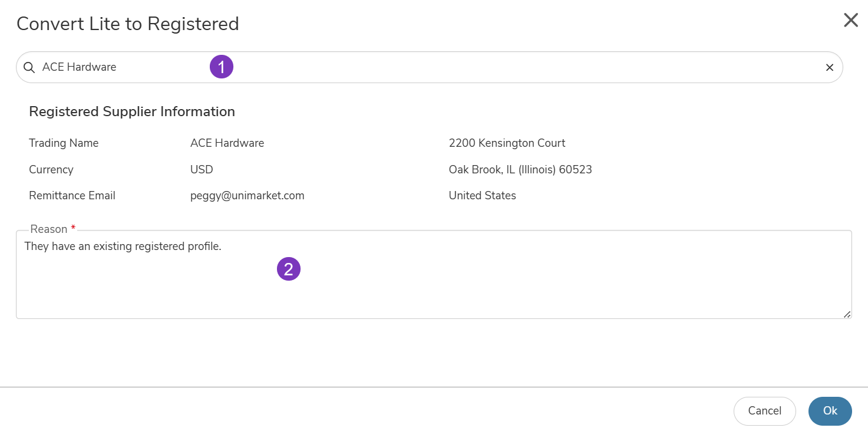Click the 2200 Kensington Court address line
868x431 pixels.
click(x=507, y=143)
